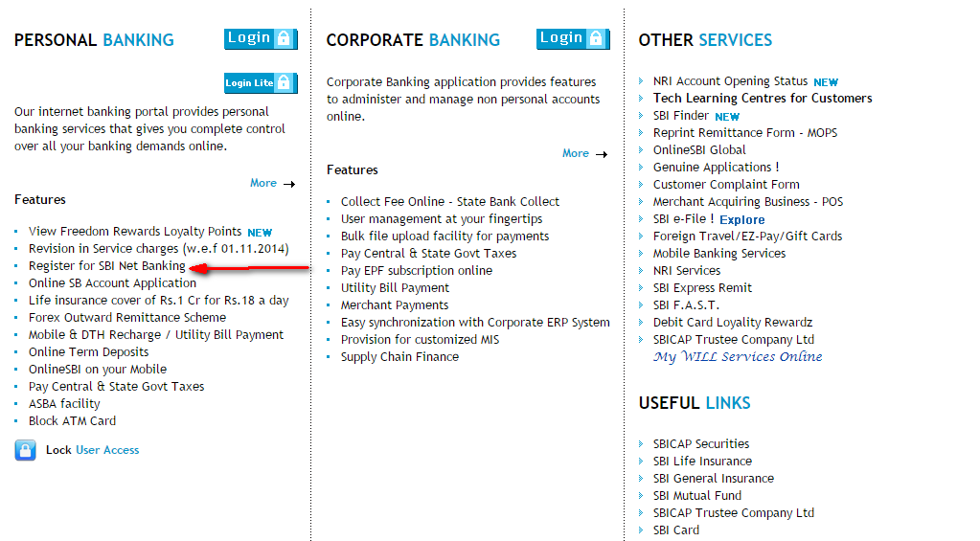Viewport: 980px width, 541px height.
Task: Click the Corporate Banking Login button
Action: click(x=573, y=38)
